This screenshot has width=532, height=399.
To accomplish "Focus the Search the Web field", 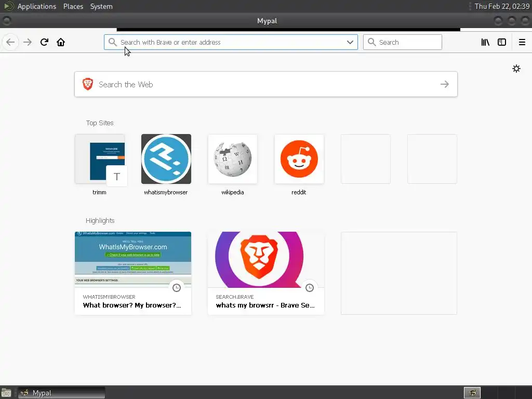I will [266, 84].
